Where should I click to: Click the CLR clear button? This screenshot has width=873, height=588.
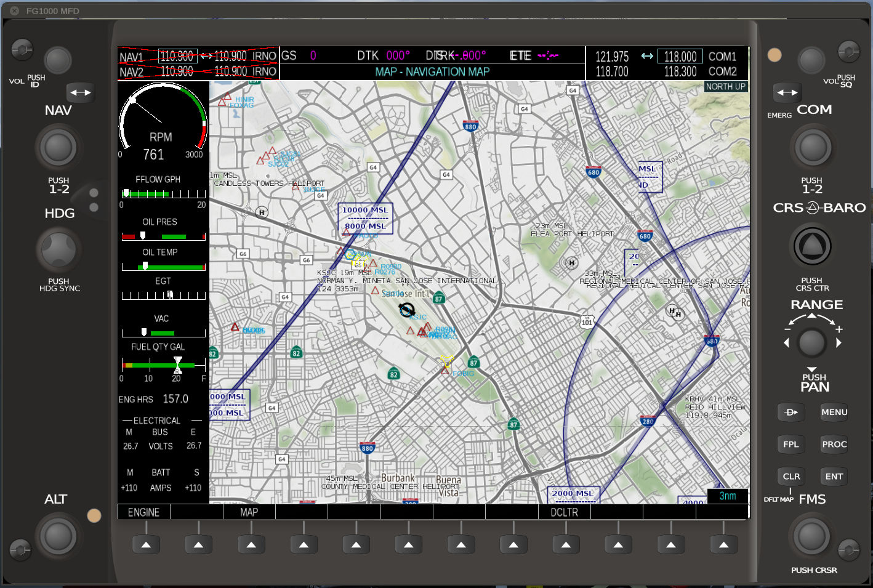click(x=791, y=476)
